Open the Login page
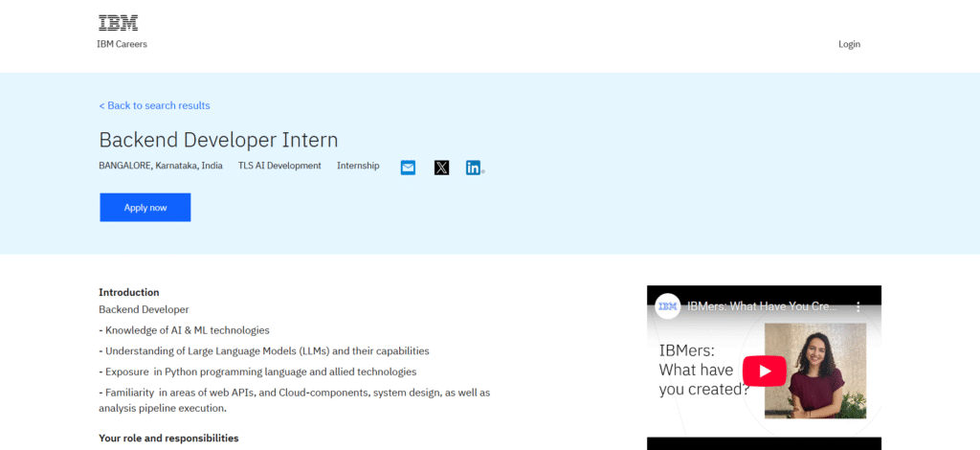Image resolution: width=980 pixels, height=450 pixels. 849,44
